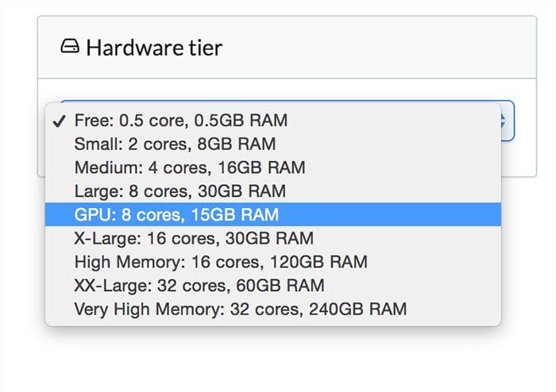Screen dimensions: 556x392
Task: Click the checkmark next to the Free tier
Action: click(x=58, y=121)
